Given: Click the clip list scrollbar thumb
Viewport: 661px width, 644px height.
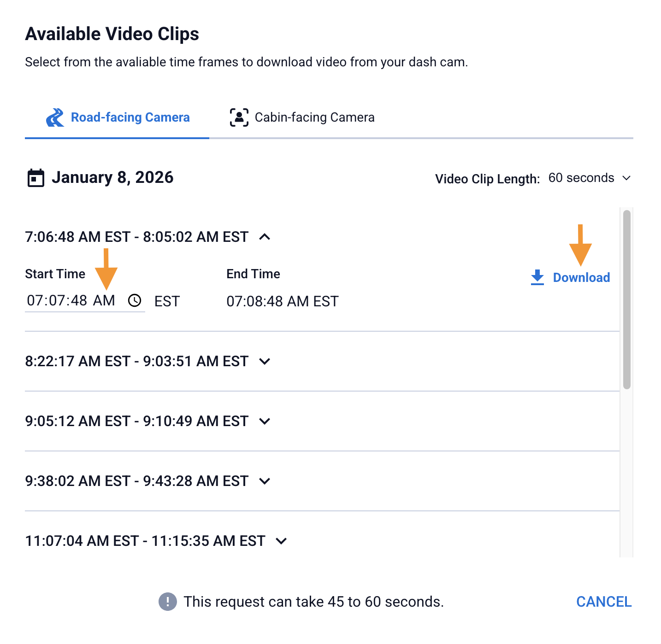Looking at the screenshot, I should pos(626,299).
